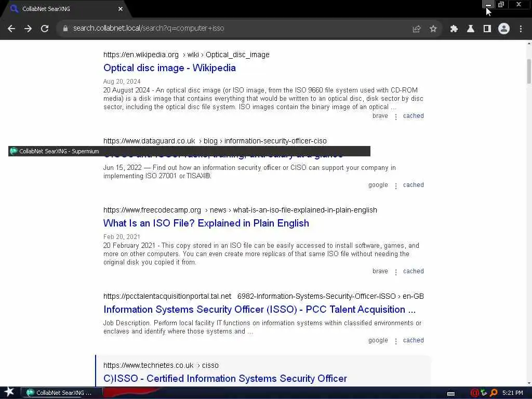532x399 pixels.
Task: Open What Is an ISO File? result
Action: click(x=206, y=223)
